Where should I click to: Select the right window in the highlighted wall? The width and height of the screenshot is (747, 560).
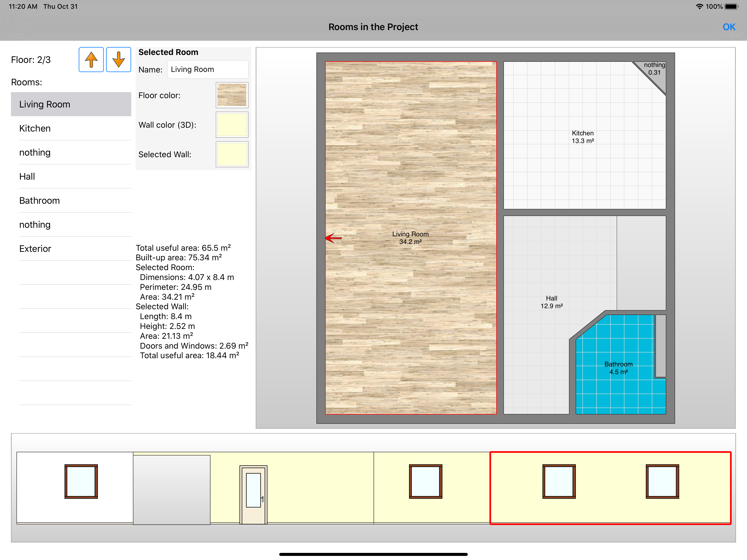pos(662,481)
